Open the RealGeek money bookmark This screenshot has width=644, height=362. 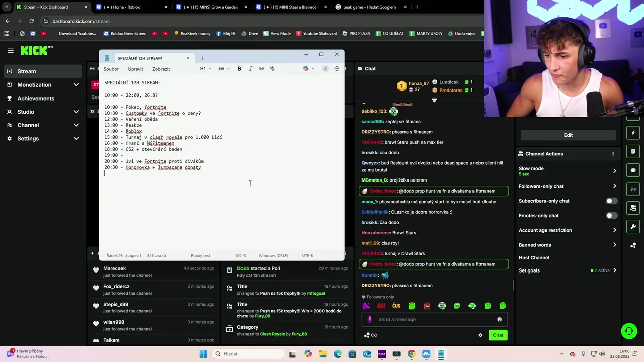tap(192, 34)
